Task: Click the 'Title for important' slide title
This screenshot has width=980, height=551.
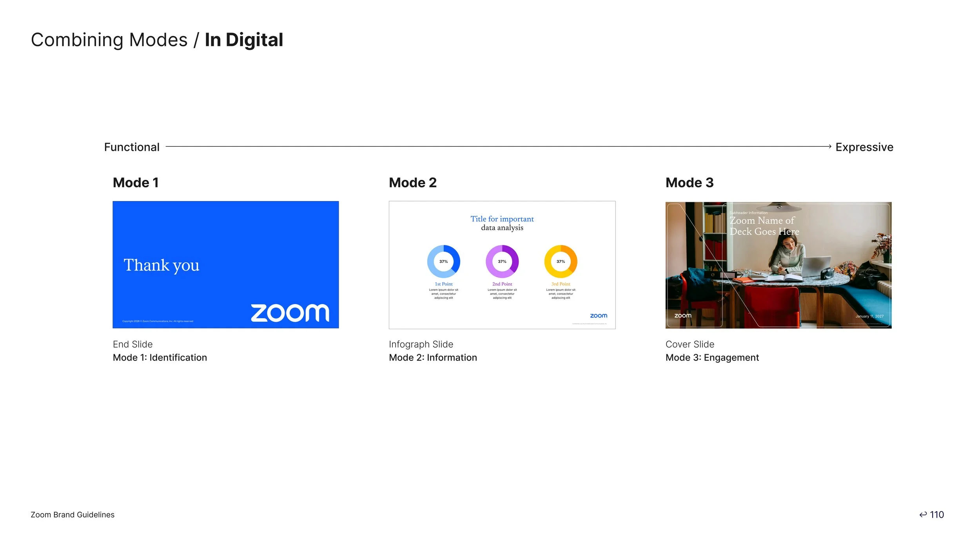Action: (502, 219)
